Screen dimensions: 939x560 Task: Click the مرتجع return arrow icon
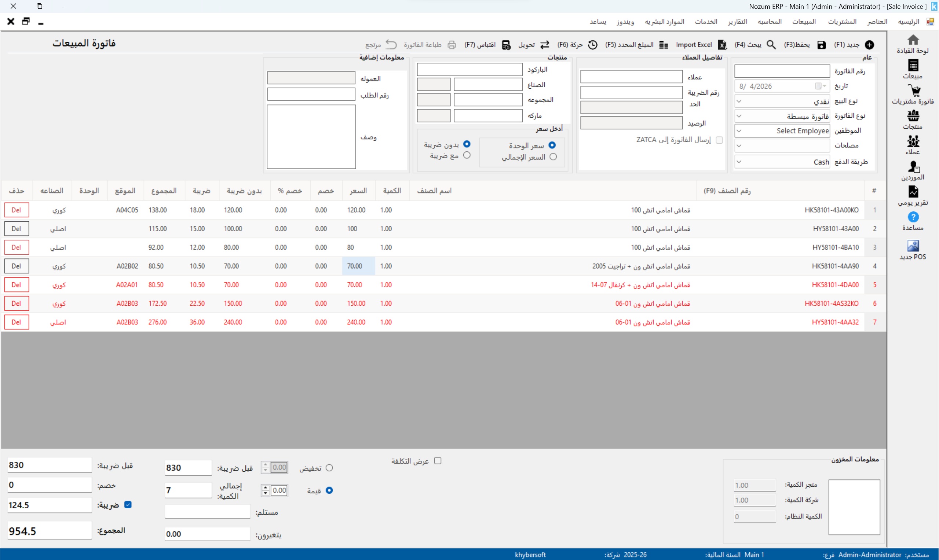coord(391,44)
